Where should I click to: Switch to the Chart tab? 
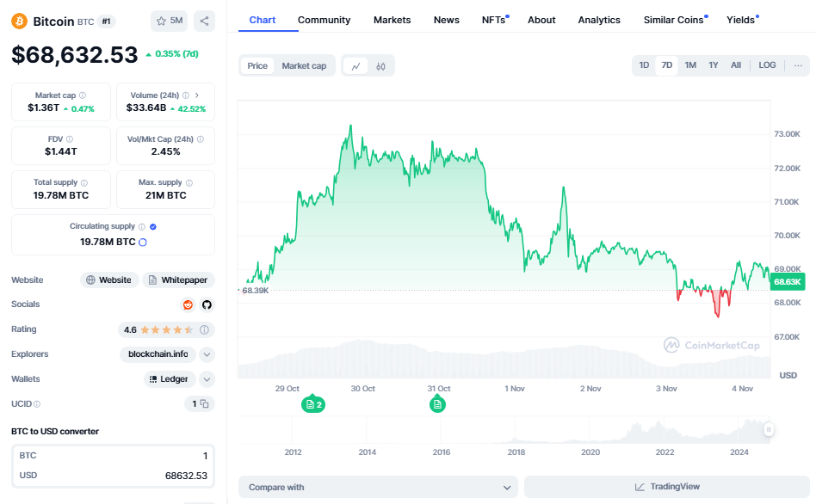pos(263,20)
